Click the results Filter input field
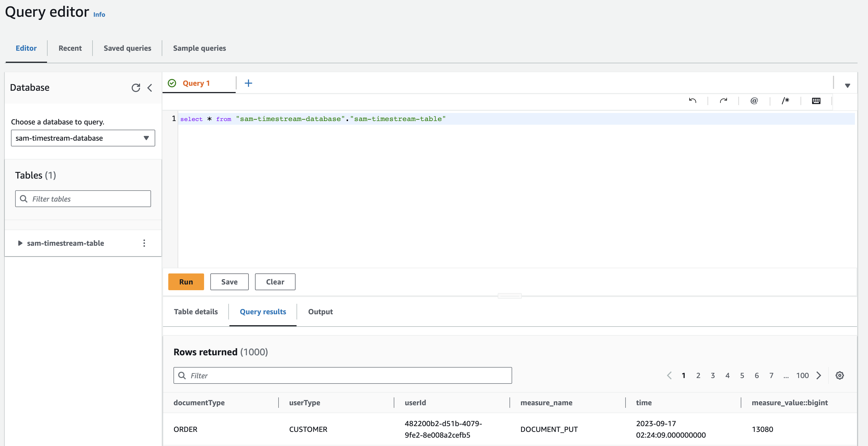868x446 pixels. pyautogui.click(x=343, y=375)
